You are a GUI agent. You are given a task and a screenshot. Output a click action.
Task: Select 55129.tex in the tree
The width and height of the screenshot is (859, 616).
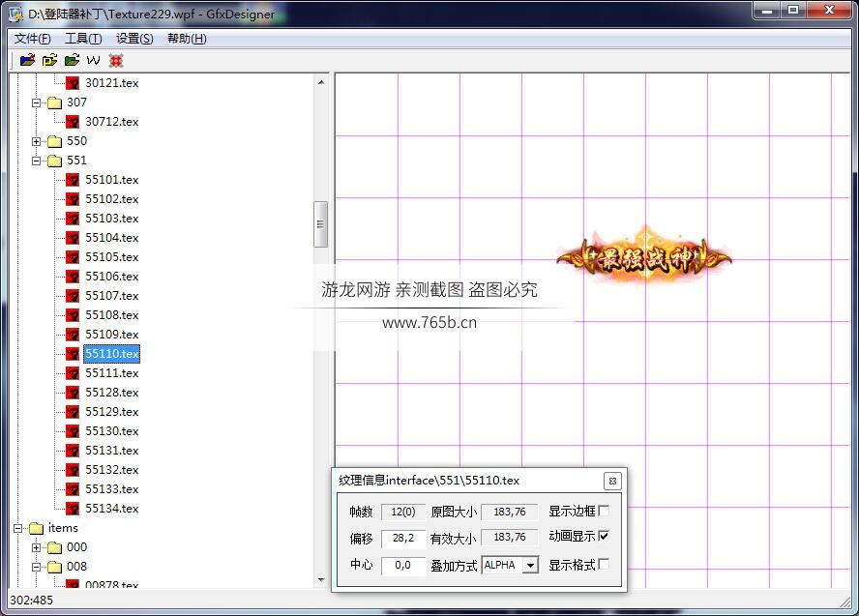click(x=112, y=412)
